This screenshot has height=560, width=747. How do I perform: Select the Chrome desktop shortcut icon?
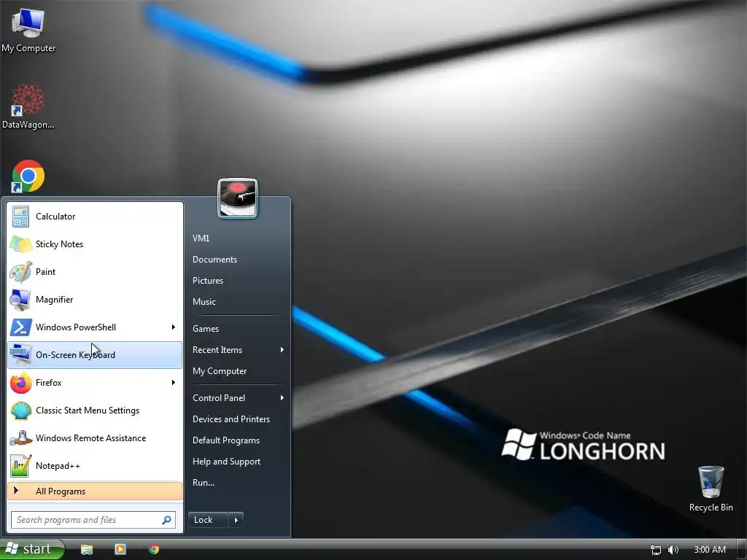28,176
